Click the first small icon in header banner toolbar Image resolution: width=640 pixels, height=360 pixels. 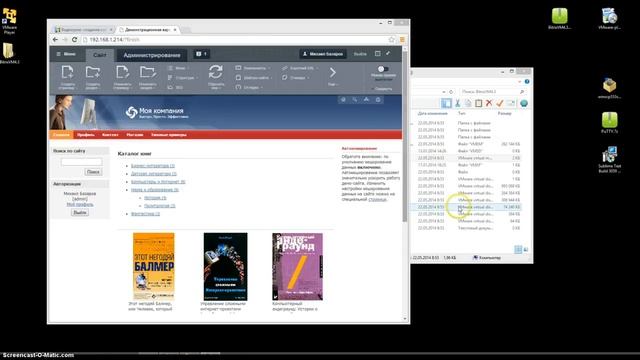point(343,100)
